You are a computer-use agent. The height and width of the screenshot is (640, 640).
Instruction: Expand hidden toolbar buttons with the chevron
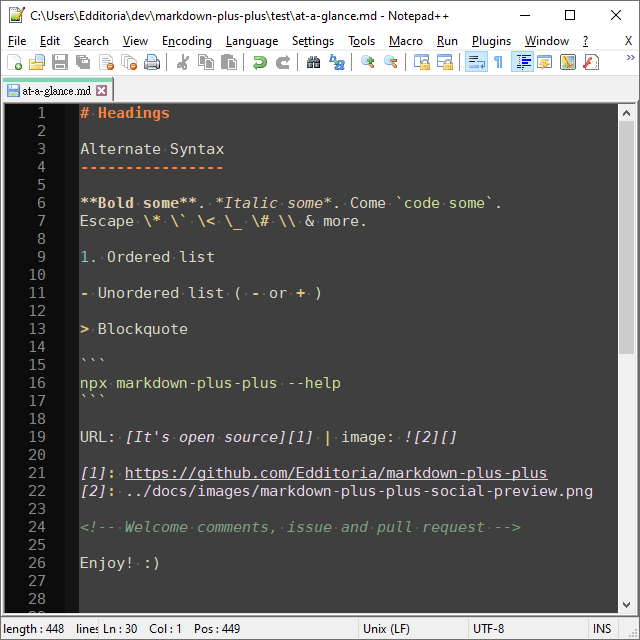[631, 58]
